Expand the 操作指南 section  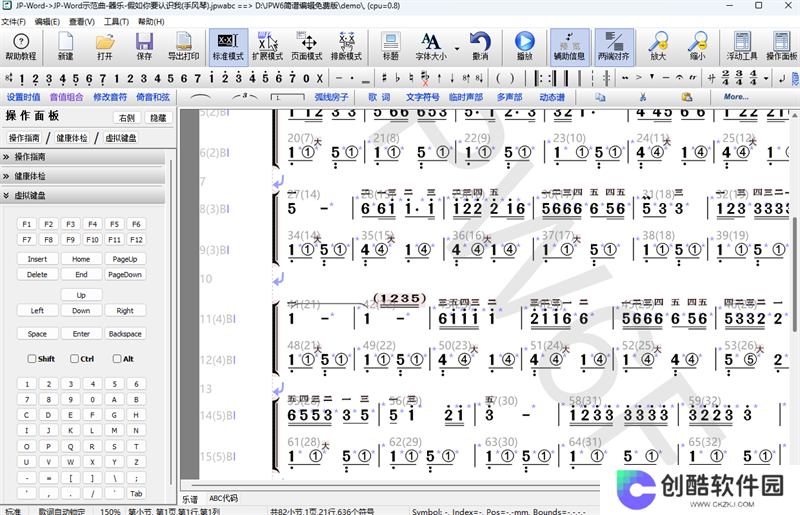pos(83,157)
